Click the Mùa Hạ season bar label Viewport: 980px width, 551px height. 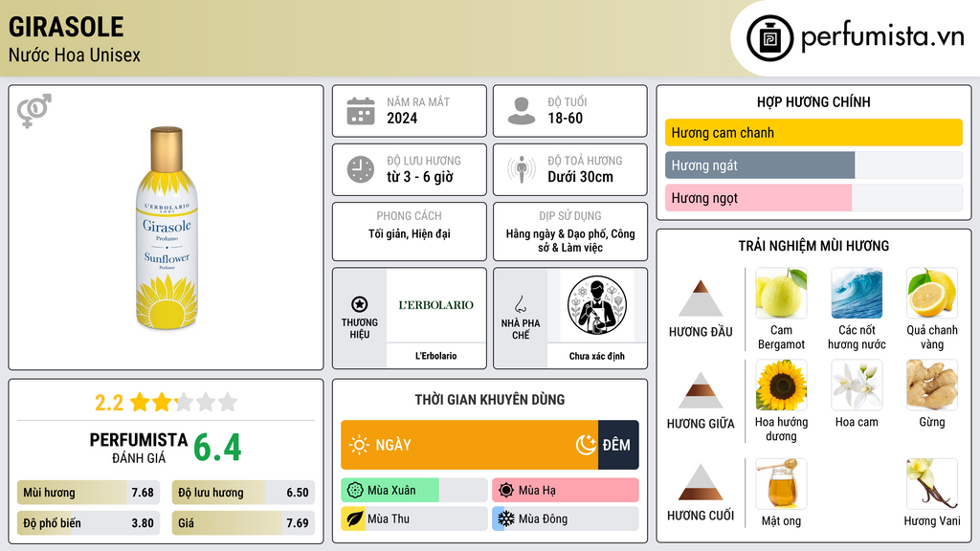[x=537, y=491]
